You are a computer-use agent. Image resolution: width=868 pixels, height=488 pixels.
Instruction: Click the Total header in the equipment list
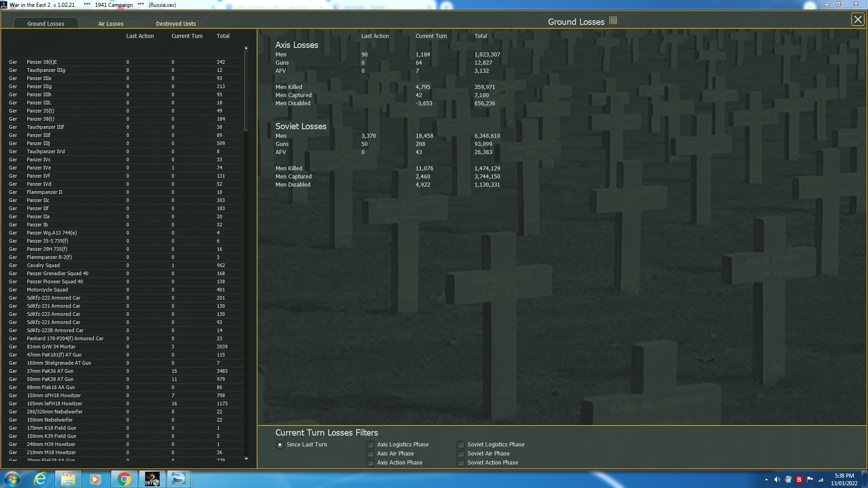tap(223, 36)
